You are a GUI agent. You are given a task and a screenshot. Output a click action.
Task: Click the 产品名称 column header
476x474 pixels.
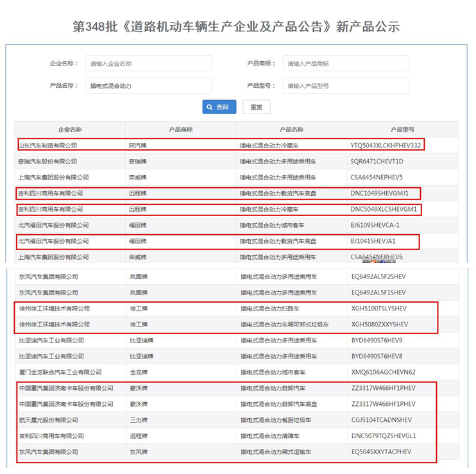[x=291, y=130]
